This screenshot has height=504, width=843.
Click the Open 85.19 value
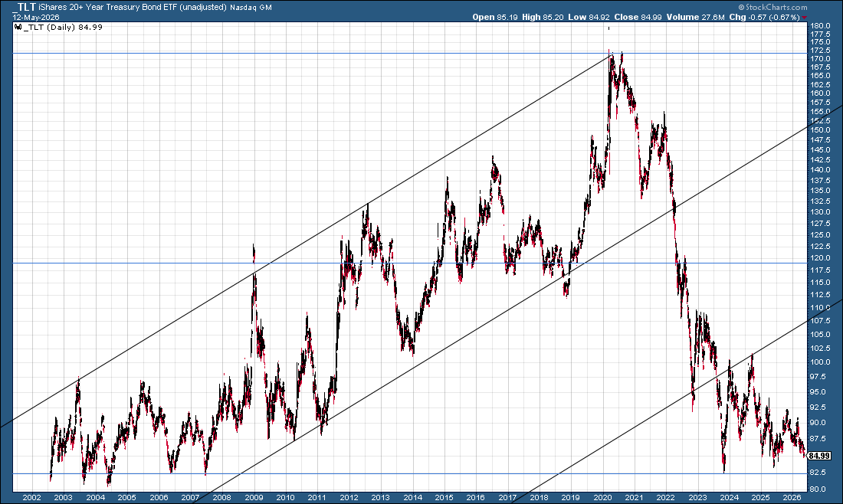click(x=495, y=17)
